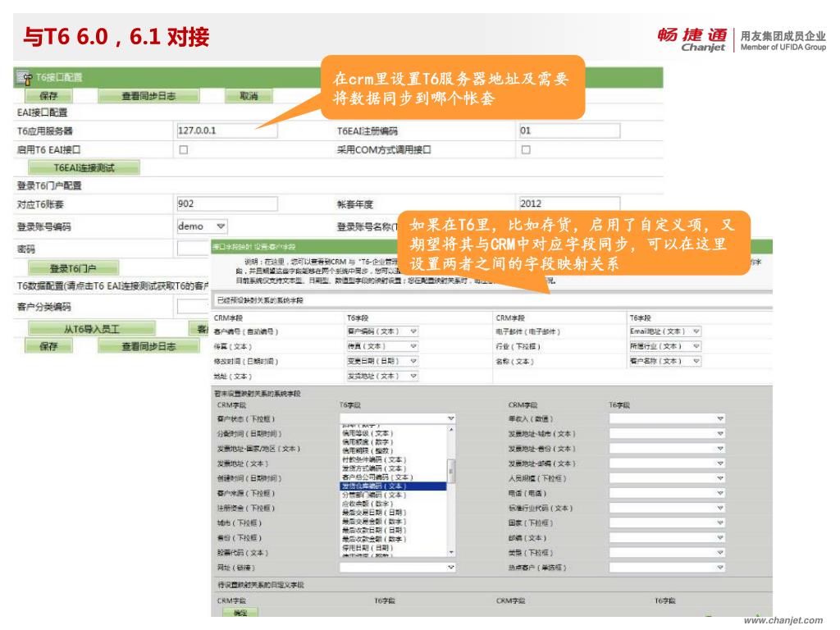Run the T6EAI连接测试 button
This screenshot has height=630, width=840.
tap(84, 167)
